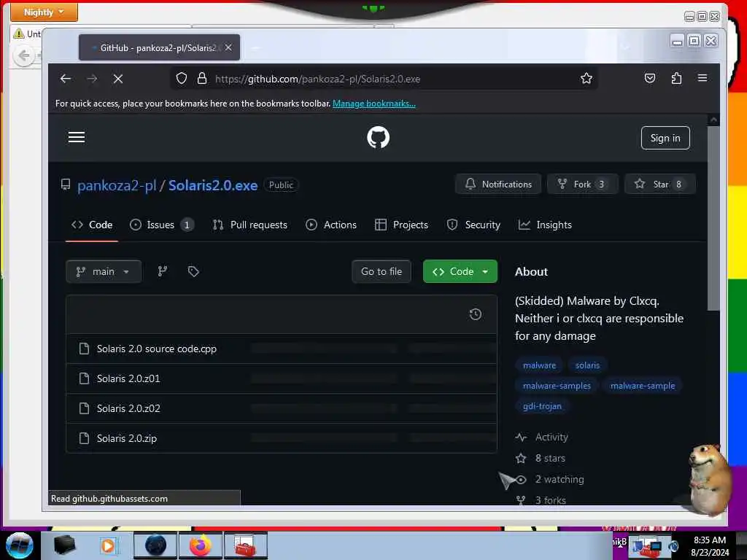Open the media player taskbar icon
This screenshot has width=747, height=560.
pyautogui.click(x=108, y=545)
